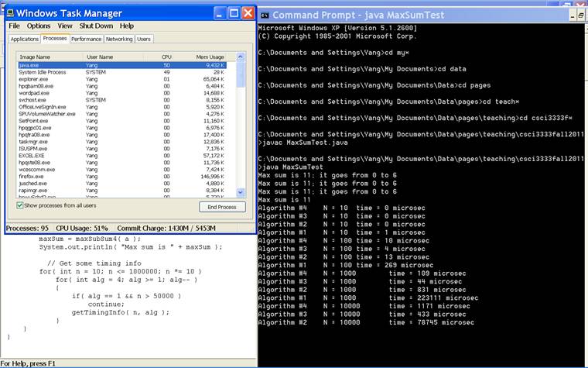Image resolution: width=588 pixels, height=368 pixels.
Task: Maximize the Windows Task Manager window
Action: (x=233, y=13)
